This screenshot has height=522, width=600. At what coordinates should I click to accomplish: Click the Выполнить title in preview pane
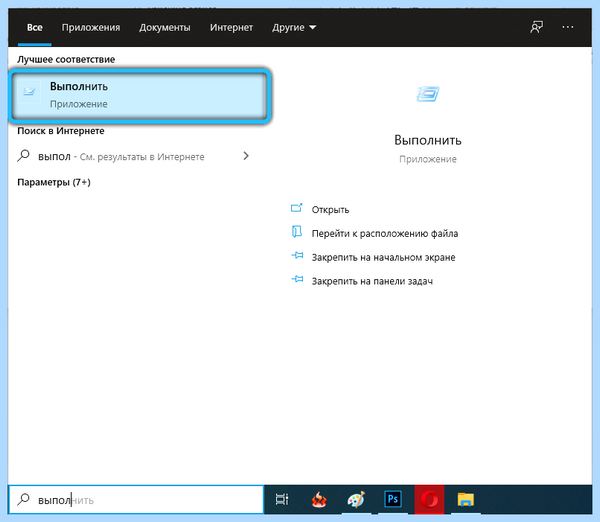428,140
